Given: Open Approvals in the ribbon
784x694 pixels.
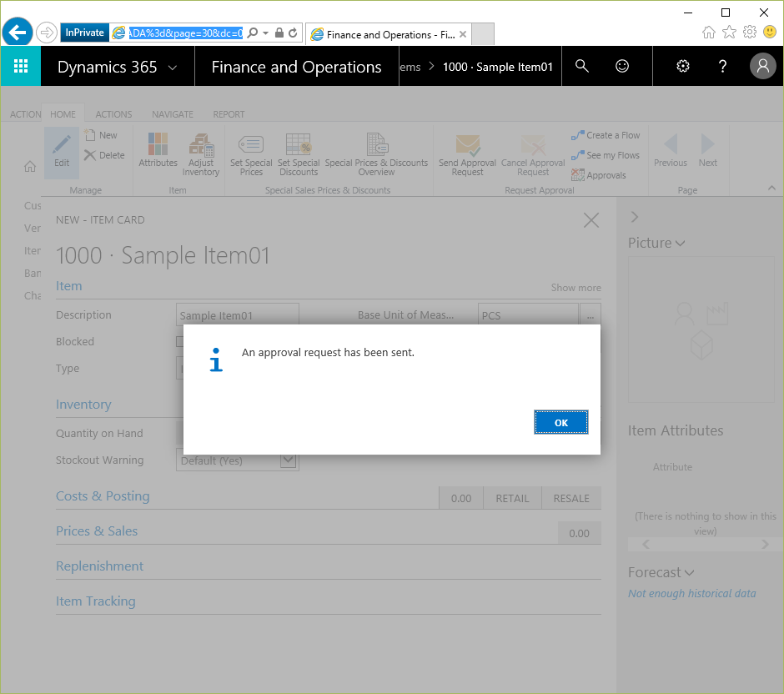Looking at the screenshot, I should point(599,175).
